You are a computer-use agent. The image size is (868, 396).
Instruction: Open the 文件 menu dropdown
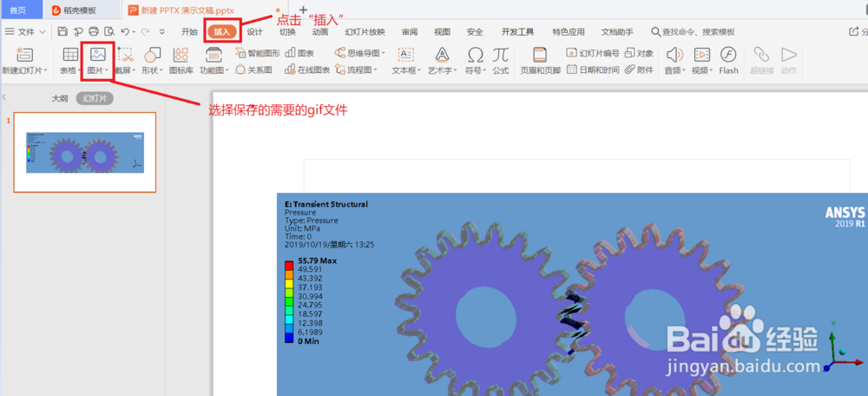coord(25,31)
